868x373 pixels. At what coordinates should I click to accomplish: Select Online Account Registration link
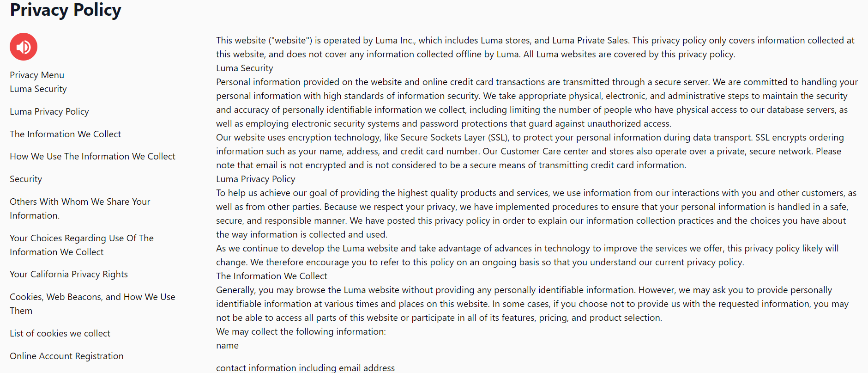[x=66, y=356]
